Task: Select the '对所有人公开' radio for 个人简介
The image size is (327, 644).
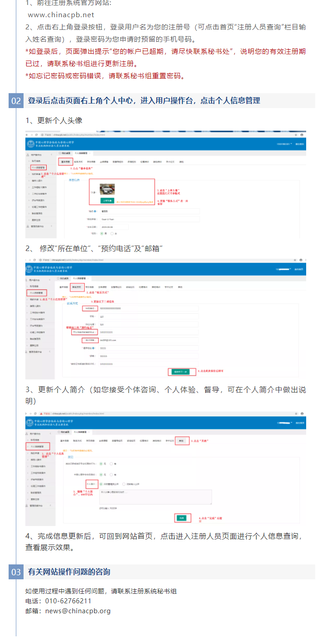Action: click(124, 483)
